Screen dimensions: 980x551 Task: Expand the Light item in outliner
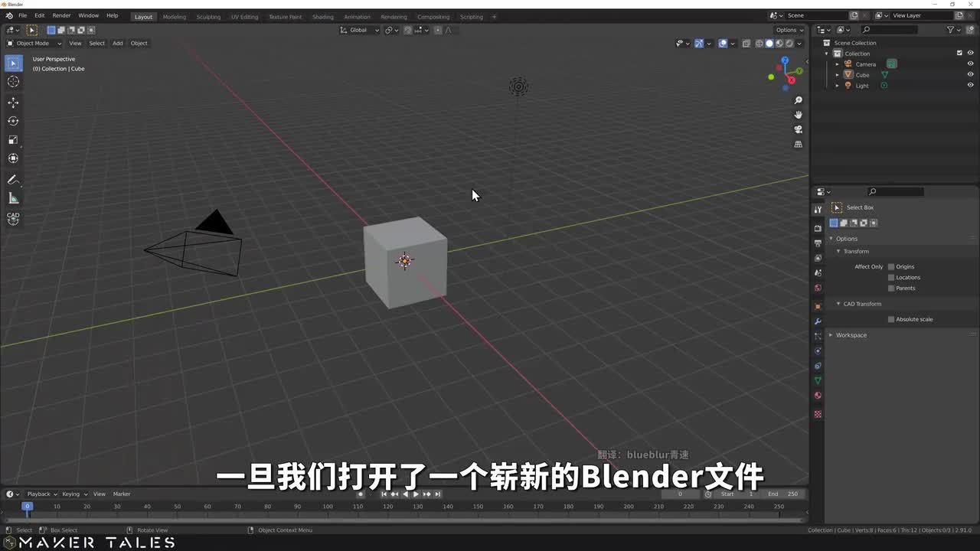(838, 86)
